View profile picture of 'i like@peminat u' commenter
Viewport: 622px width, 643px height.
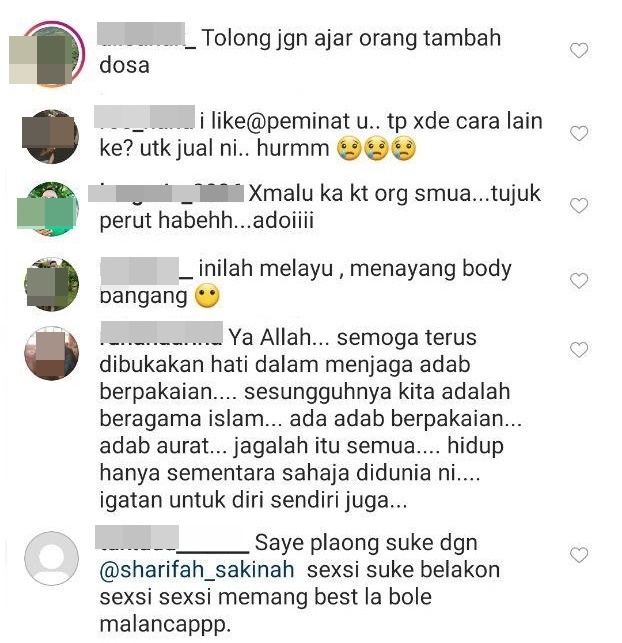tap(51, 137)
